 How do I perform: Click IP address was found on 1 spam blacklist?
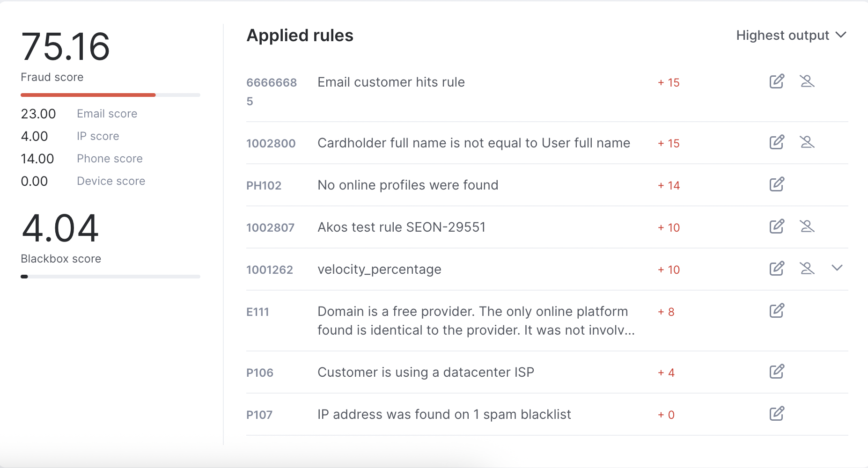click(x=444, y=415)
